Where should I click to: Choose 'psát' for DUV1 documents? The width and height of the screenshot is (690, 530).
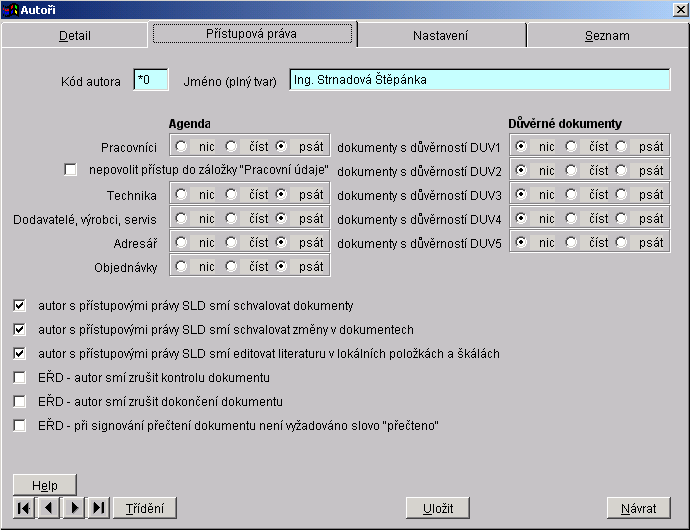pyautogui.click(x=622, y=146)
